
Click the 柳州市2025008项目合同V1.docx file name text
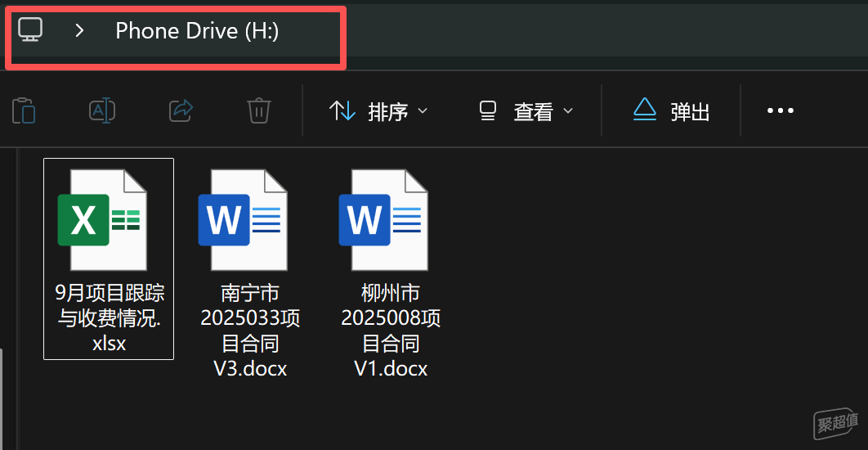pos(391,330)
